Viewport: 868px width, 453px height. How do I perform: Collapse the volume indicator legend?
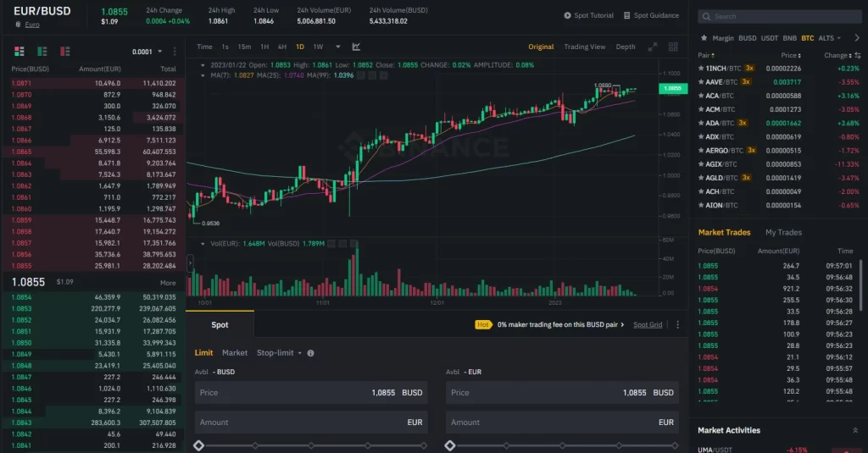point(203,243)
